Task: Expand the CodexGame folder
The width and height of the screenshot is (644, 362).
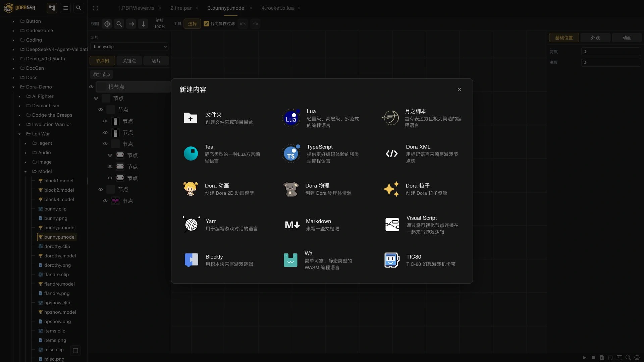Action: pyautogui.click(x=13, y=31)
